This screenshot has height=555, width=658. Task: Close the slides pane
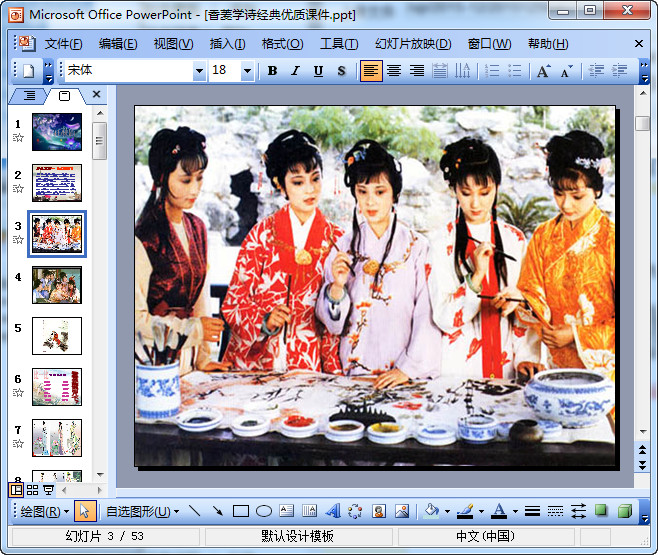(x=97, y=94)
